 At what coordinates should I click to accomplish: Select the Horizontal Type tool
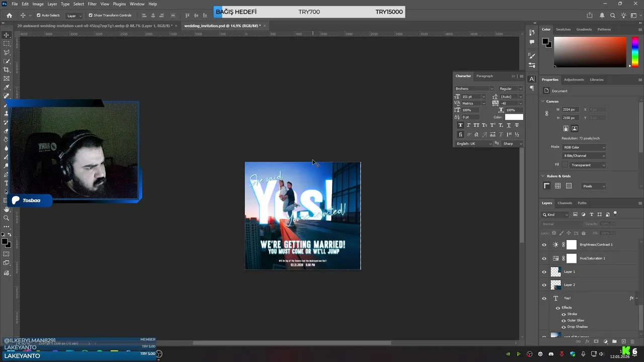[x=7, y=183]
